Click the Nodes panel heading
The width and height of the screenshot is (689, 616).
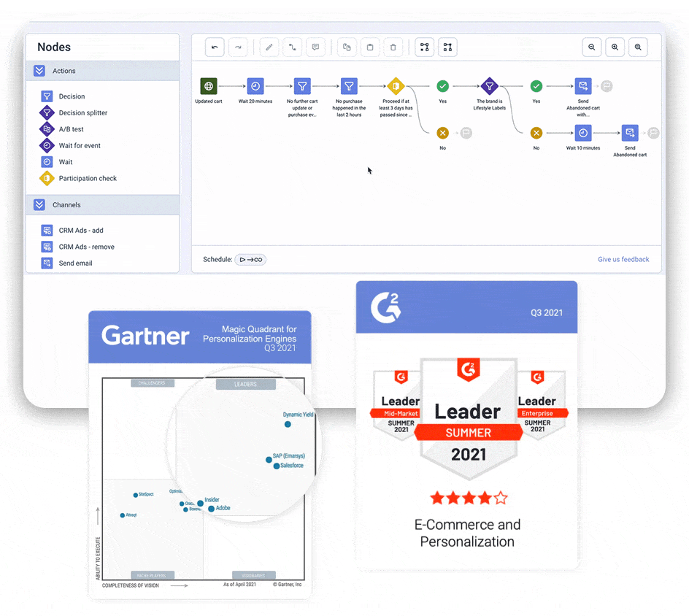pyautogui.click(x=54, y=47)
